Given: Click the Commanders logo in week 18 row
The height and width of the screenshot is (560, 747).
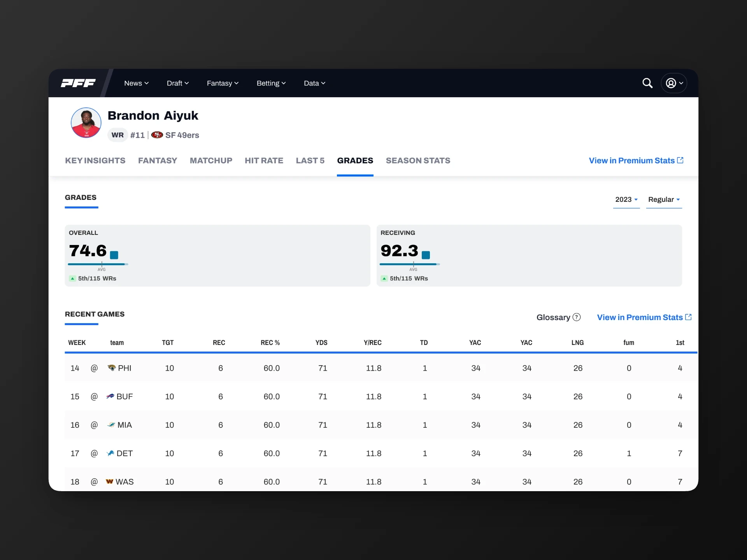Looking at the screenshot, I should [x=110, y=481].
